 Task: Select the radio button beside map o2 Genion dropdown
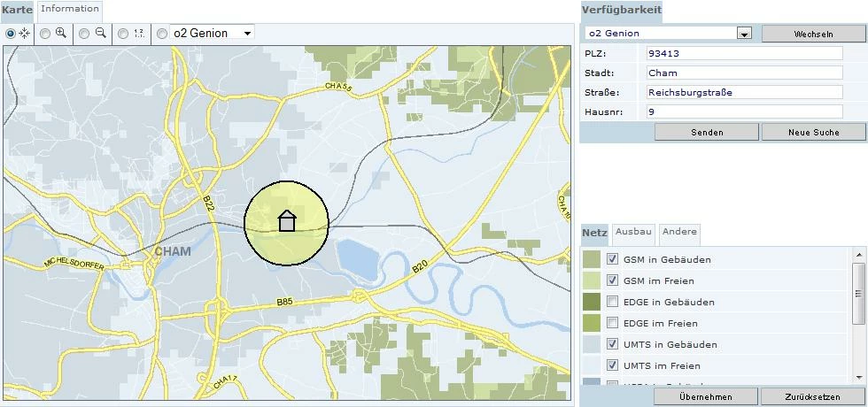[x=161, y=34]
